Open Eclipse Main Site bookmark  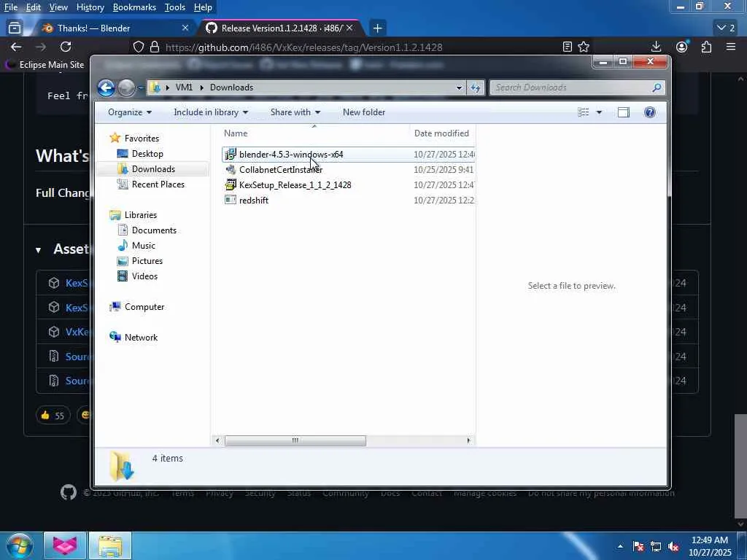[x=44, y=65]
